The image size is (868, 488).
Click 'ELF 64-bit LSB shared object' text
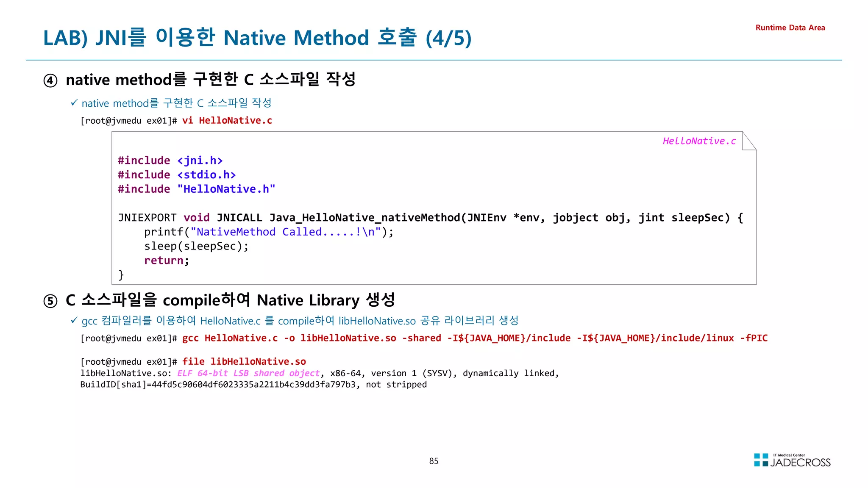click(248, 373)
